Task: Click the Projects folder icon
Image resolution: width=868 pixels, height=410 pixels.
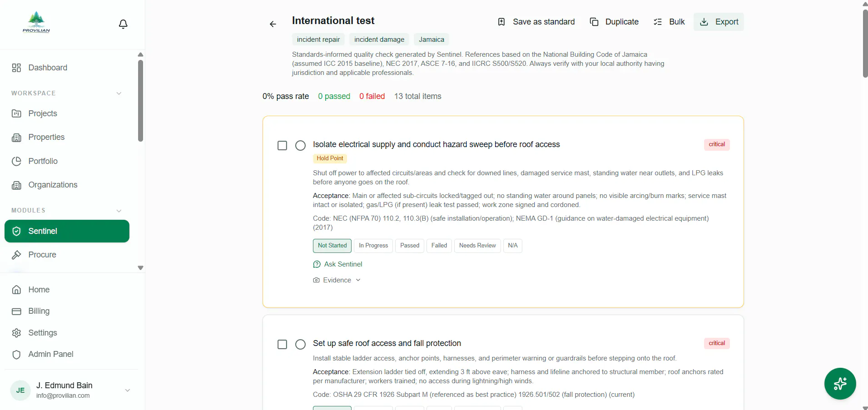Action: click(16, 114)
